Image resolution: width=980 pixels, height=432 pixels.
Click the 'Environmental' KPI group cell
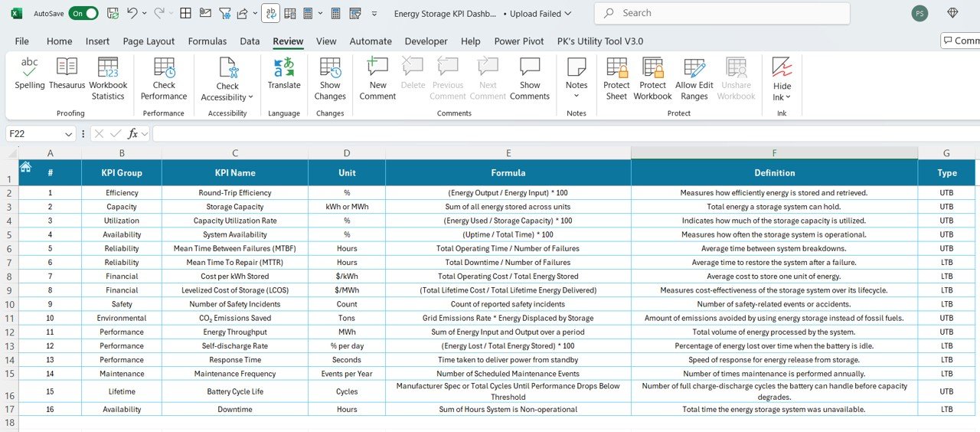(x=122, y=318)
